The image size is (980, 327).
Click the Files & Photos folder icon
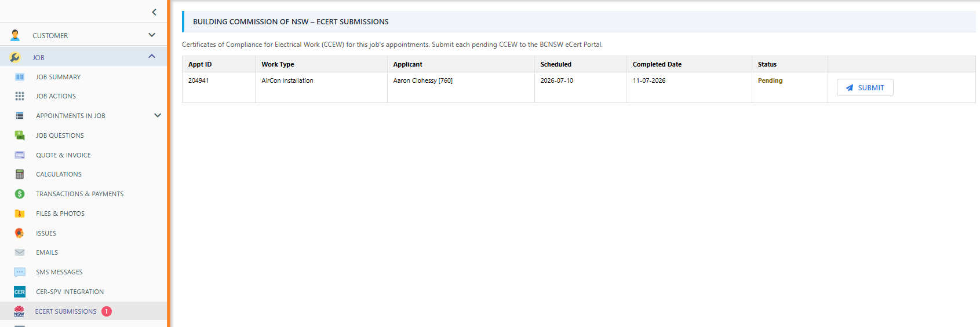(x=20, y=214)
